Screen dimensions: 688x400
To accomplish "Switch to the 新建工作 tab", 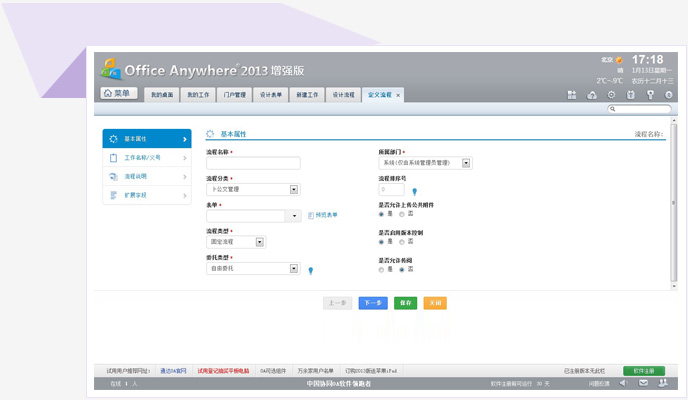I will (x=307, y=95).
